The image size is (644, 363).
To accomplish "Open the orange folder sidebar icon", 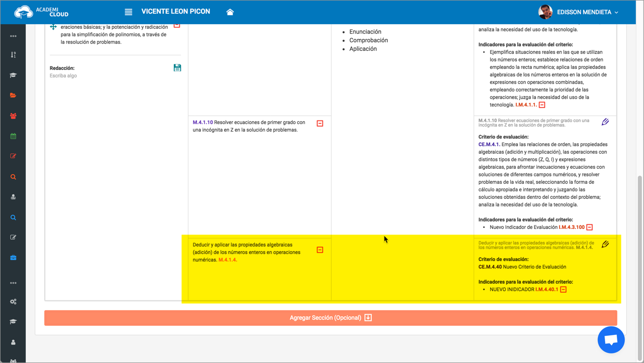I will tap(13, 95).
